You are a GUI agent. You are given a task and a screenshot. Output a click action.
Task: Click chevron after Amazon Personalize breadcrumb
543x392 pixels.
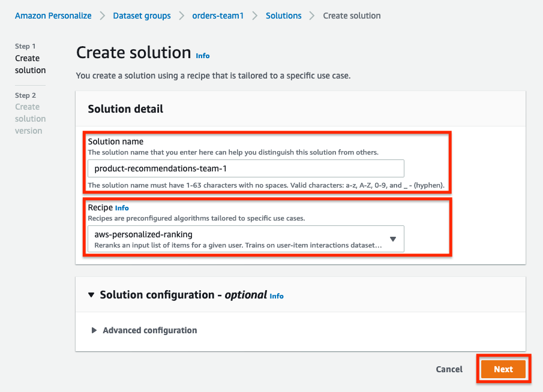[102, 16]
